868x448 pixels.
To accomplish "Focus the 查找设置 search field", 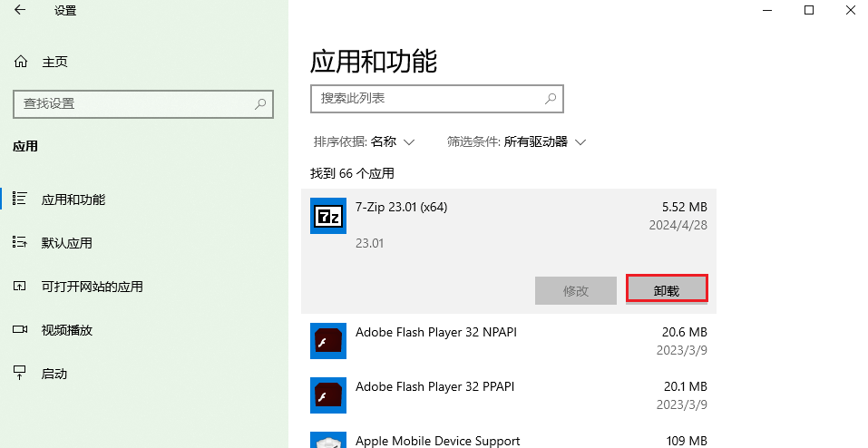I will coord(143,103).
